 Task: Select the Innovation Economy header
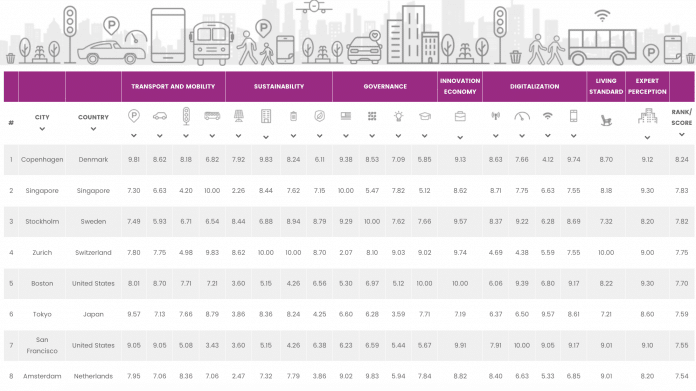pyautogui.click(x=460, y=87)
